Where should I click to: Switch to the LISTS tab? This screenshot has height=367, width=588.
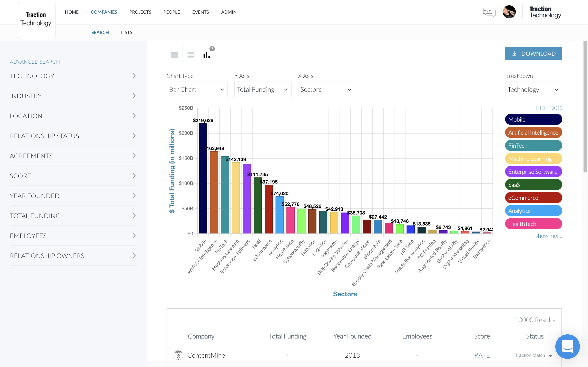[126, 32]
